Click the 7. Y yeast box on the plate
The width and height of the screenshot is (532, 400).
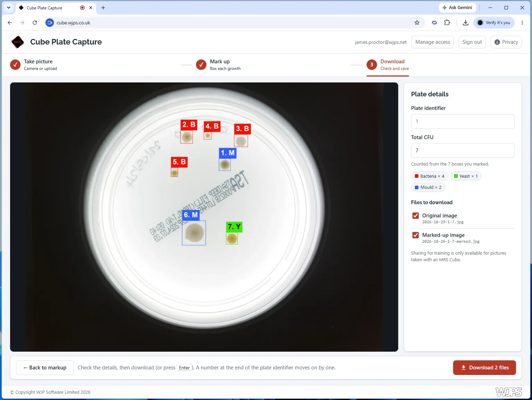click(232, 238)
